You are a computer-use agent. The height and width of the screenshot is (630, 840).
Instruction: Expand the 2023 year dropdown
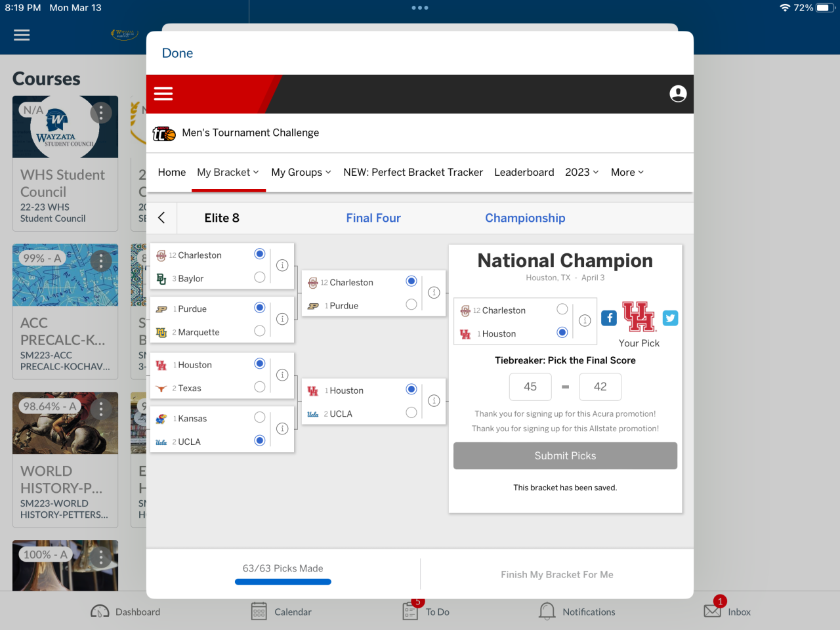(x=582, y=172)
